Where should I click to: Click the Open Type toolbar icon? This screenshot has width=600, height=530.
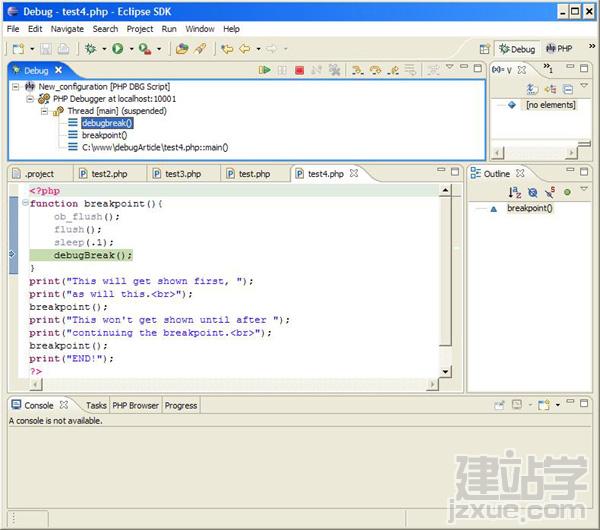pyautogui.click(x=182, y=49)
